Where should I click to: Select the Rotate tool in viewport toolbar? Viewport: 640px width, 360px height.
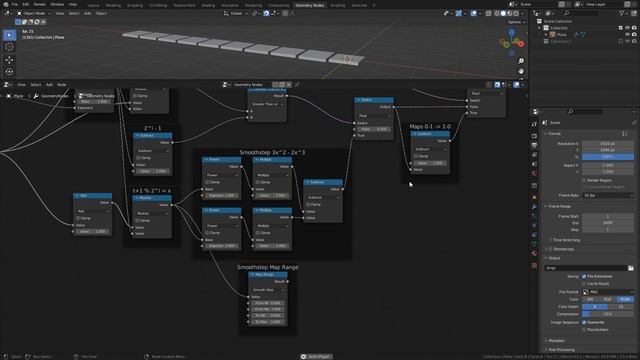point(9,72)
